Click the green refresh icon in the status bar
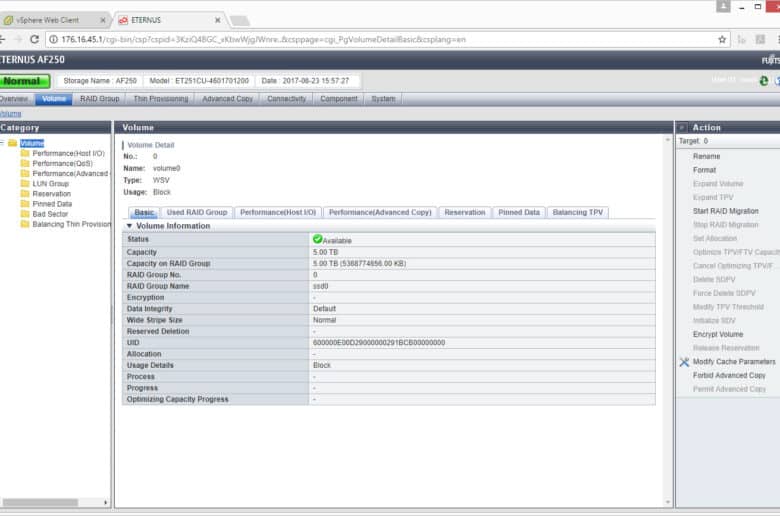The height and width of the screenshot is (516, 780). tap(764, 81)
